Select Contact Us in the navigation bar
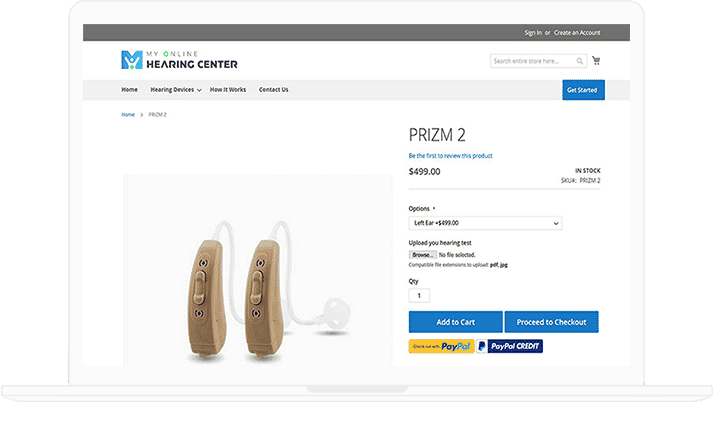This screenshot has width=715, height=430. pyautogui.click(x=273, y=90)
